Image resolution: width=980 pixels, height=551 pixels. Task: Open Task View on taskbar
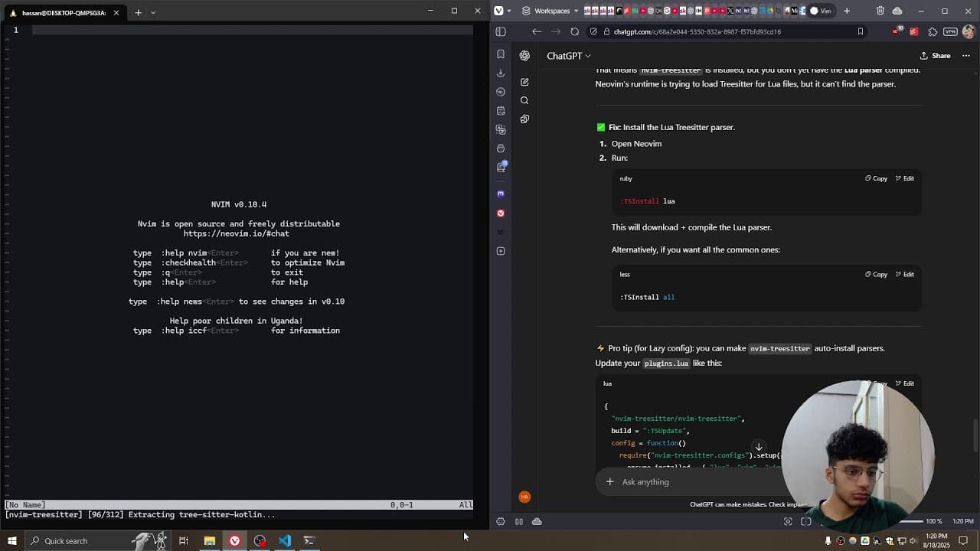(x=184, y=541)
